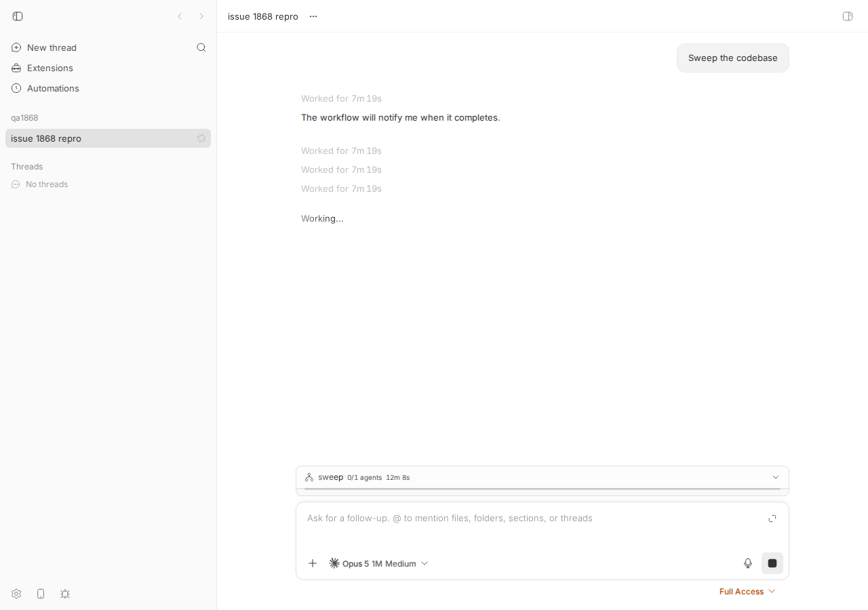Open the Full Access permissions dropdown
Screen dimensions: 868x610
pyautogui.click(x=747, y=592)
